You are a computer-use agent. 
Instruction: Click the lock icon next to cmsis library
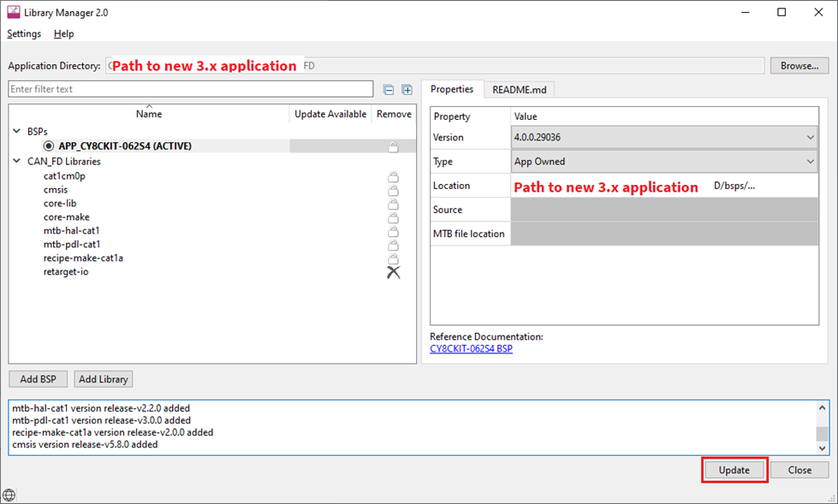tap(393, 190)
